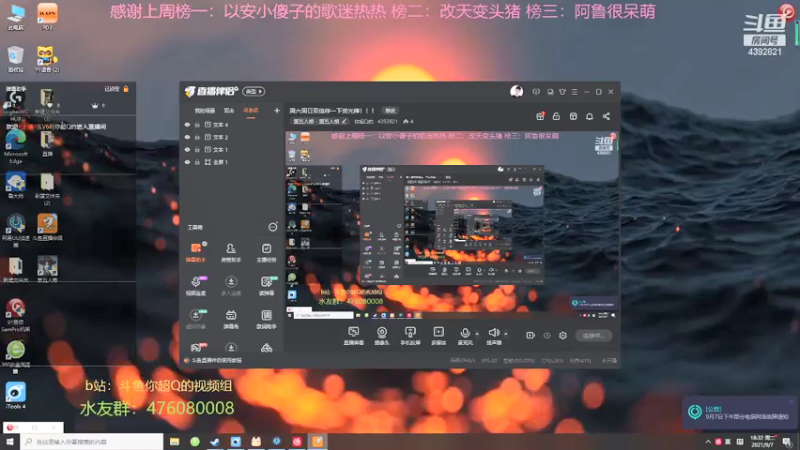Click the message icon in the title bar
The width and height of the screenshot is (800, 450).
(536, 92)
